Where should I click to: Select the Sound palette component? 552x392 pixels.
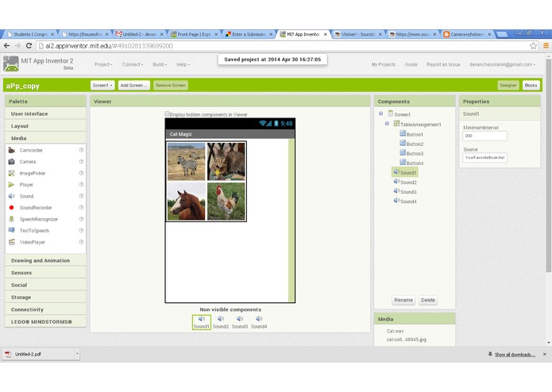pyautogui.click(x=26, y=196)
